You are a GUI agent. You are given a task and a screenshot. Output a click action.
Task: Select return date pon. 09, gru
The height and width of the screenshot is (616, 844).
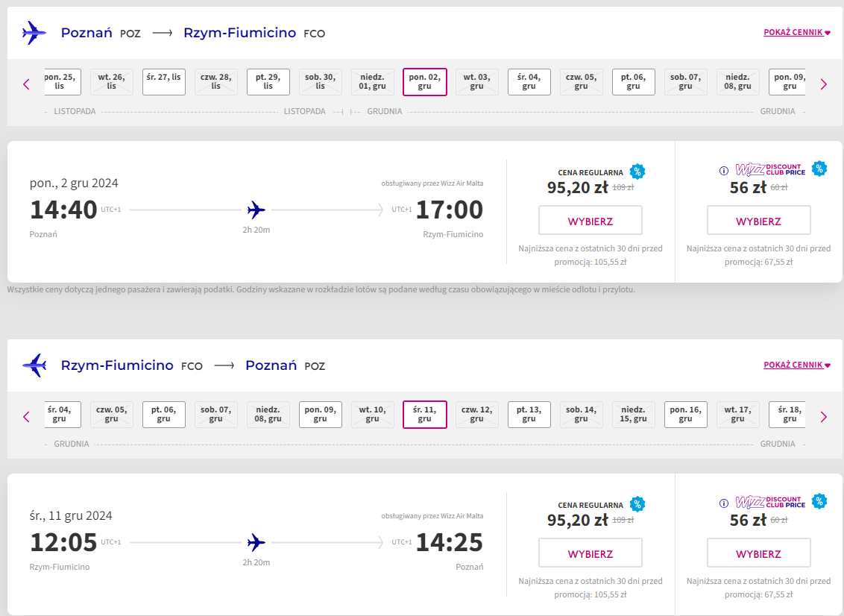point(321,415)
